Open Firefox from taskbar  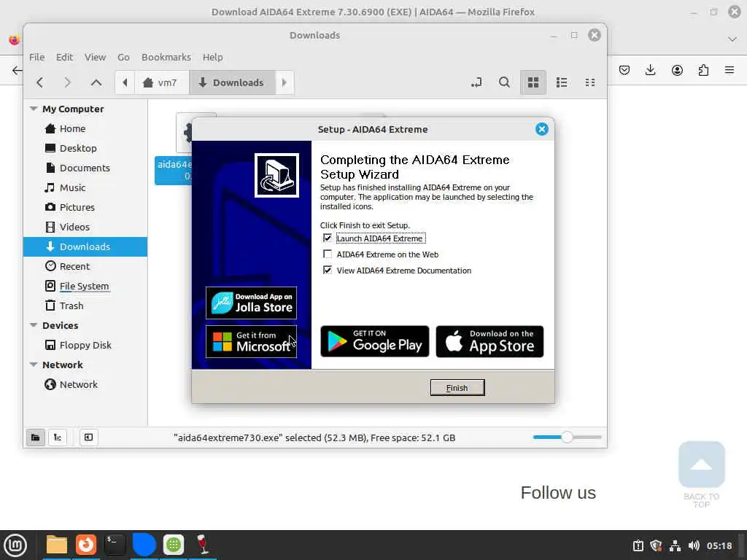(86, 545)
